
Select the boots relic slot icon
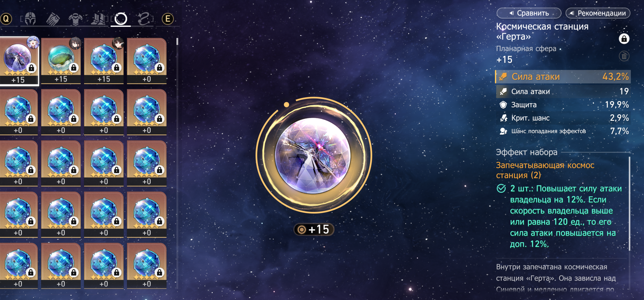(99, 19)
